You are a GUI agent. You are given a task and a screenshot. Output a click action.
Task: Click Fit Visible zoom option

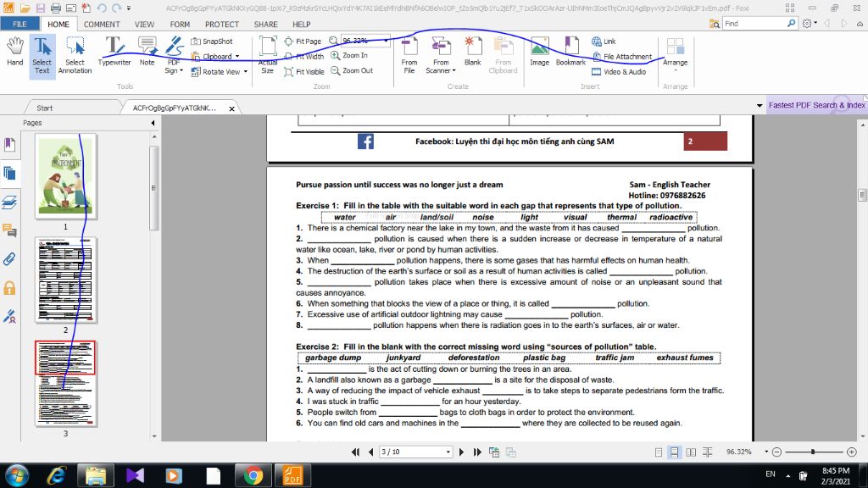click(304, 71)
